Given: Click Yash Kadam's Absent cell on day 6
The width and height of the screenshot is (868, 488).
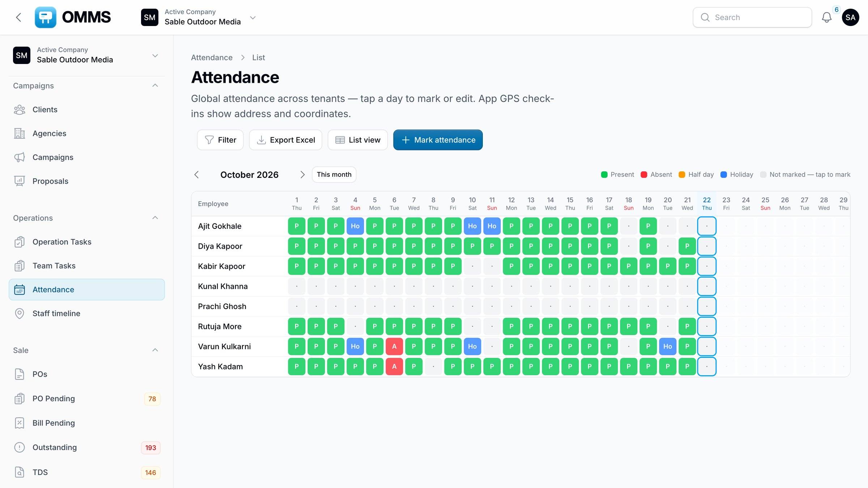Looking at the screenshot, I should click(x=394, y=367).
